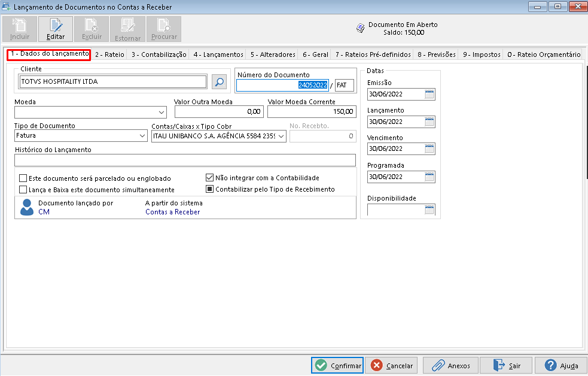Switch to the 3 - Contabilização tab
This screenshot has width=588, height=376.
coord(159,54)
